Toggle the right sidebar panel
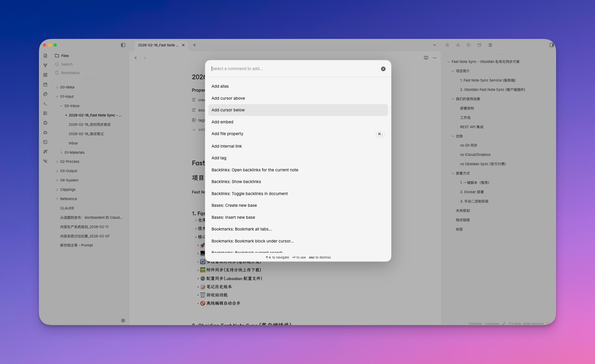The width and height of the screenshot is (595, 364). (552, 45)
